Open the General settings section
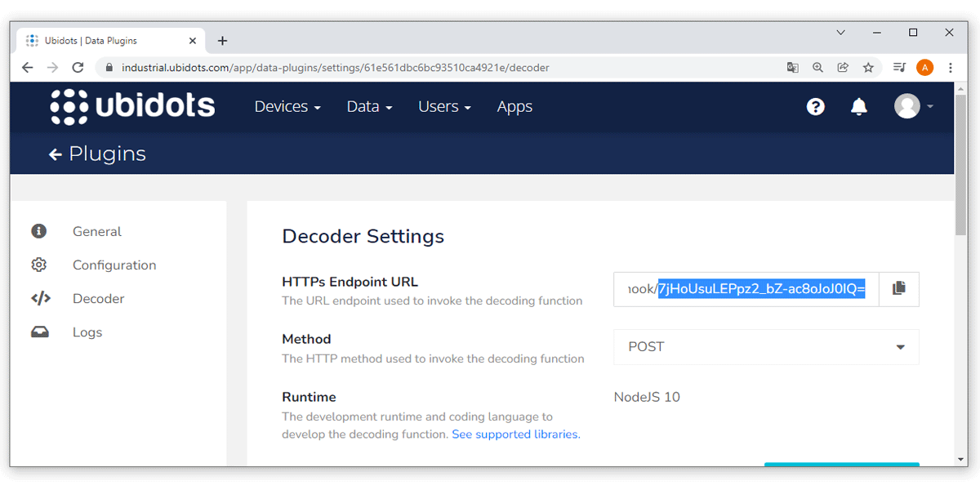Viewport: 980px width, 490px height. tap(96, 231)
